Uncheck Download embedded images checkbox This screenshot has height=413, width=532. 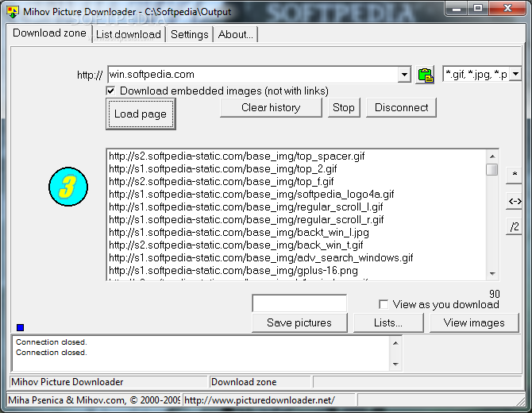click(110, 91)
